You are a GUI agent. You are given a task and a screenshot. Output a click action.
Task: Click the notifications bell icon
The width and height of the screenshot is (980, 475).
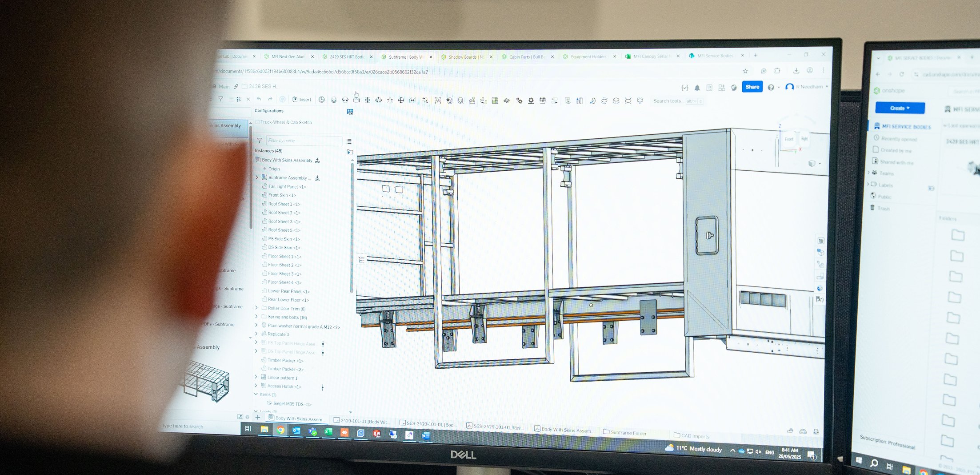click(x=697, y=88)
